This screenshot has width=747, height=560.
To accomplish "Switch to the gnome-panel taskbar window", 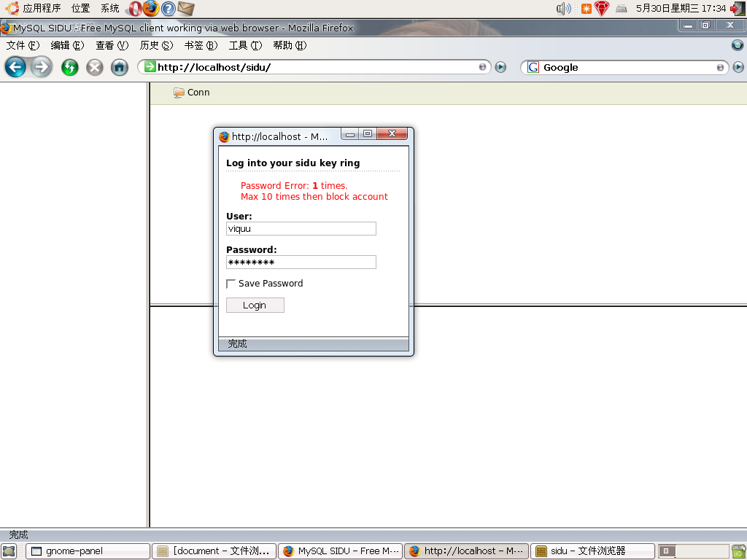I will pos(88,551).
